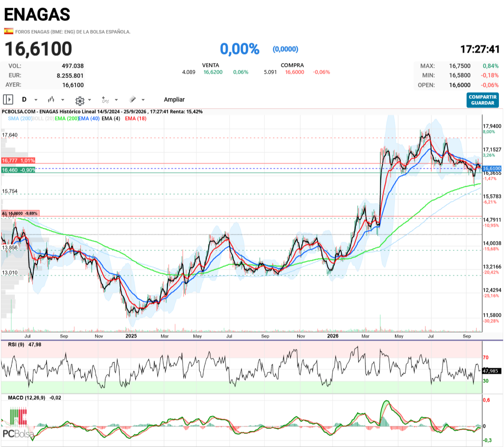Click the 16,777 red price level tag

point(18,160)
